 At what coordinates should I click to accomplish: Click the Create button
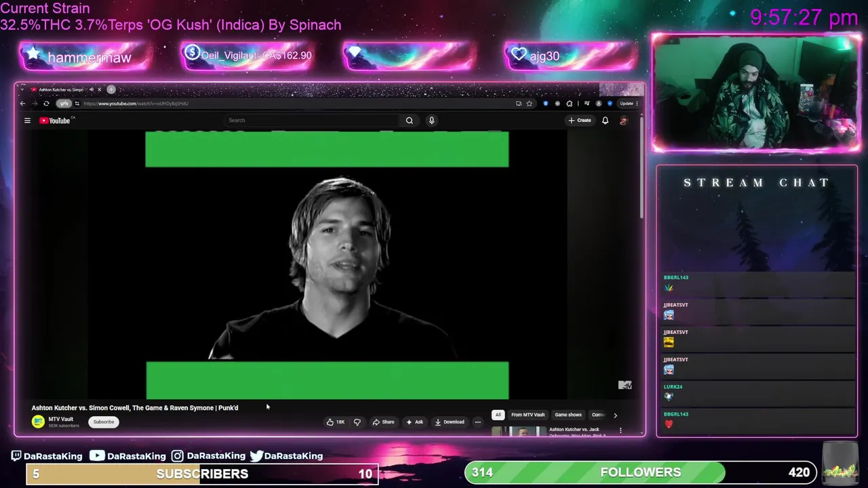pos(580,121)
